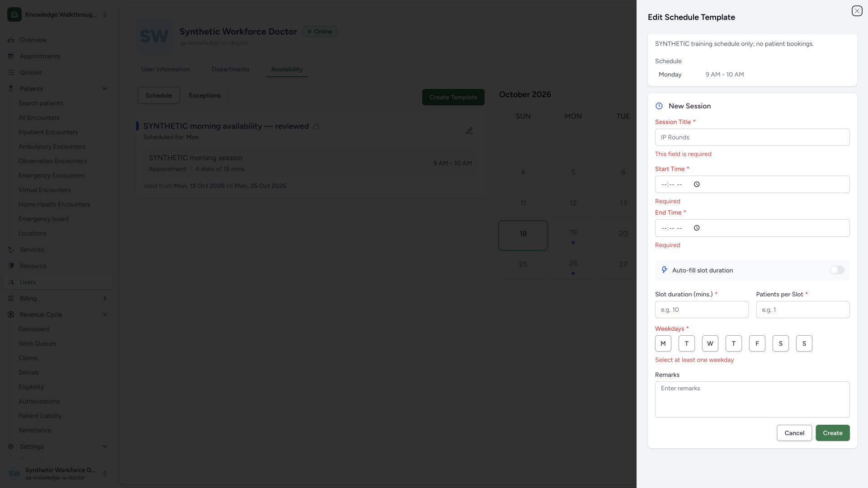This screenshot has height=488, width=868.
Task: Open All Encounters in sidebar
Action: point(39,117)
